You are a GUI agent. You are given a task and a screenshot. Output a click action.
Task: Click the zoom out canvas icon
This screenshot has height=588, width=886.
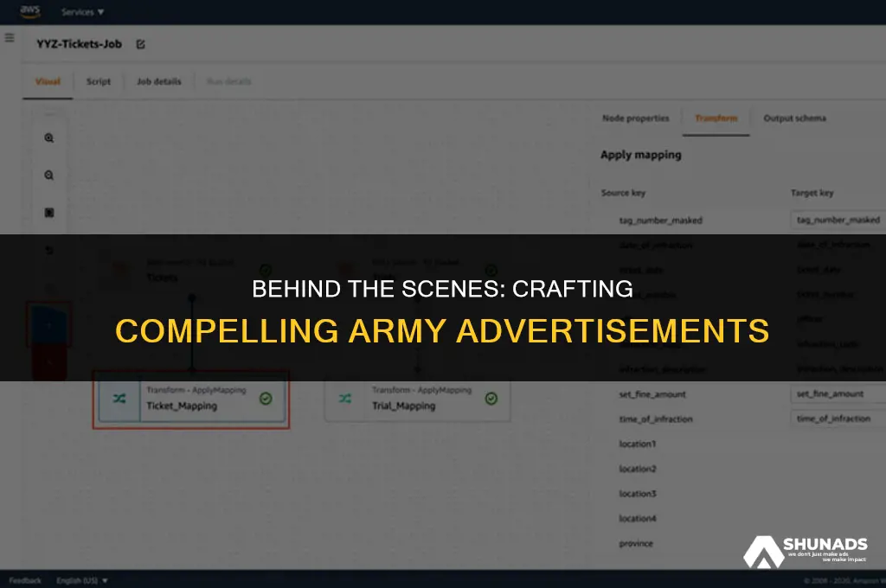tap(49, 175)
